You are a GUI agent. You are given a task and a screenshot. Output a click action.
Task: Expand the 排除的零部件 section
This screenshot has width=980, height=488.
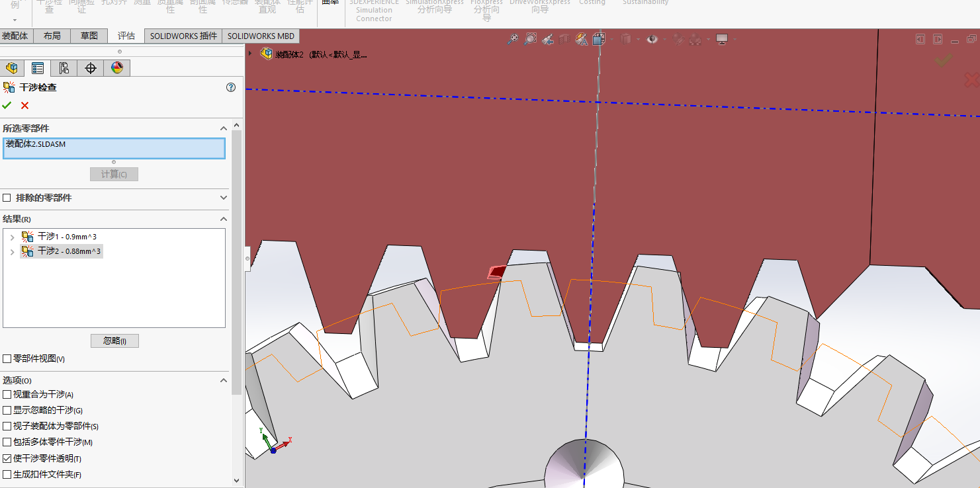click(x=224, y=198)
